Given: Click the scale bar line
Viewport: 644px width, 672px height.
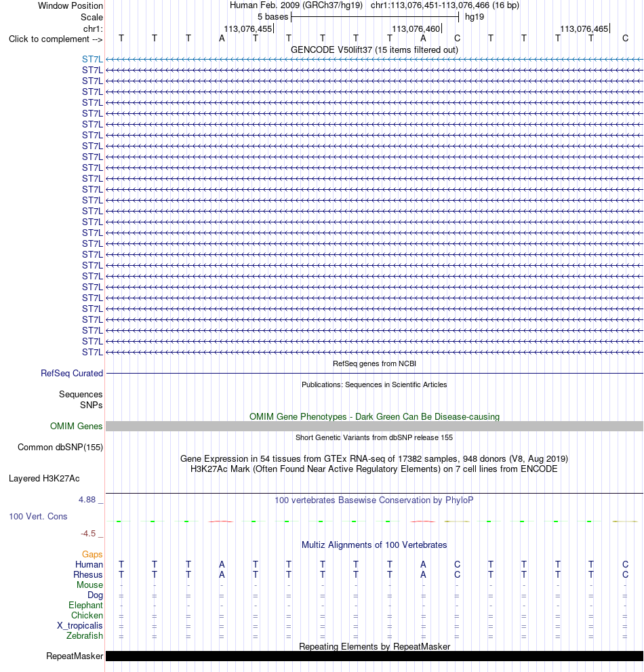Looking at the screenshot, I should point(375,17).
